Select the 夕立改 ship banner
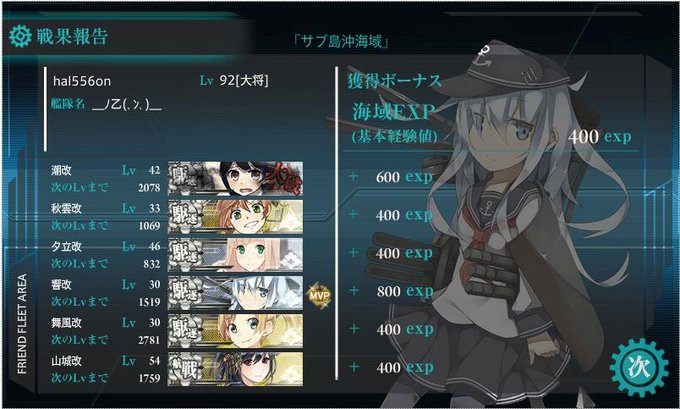 tap(235, 255)
